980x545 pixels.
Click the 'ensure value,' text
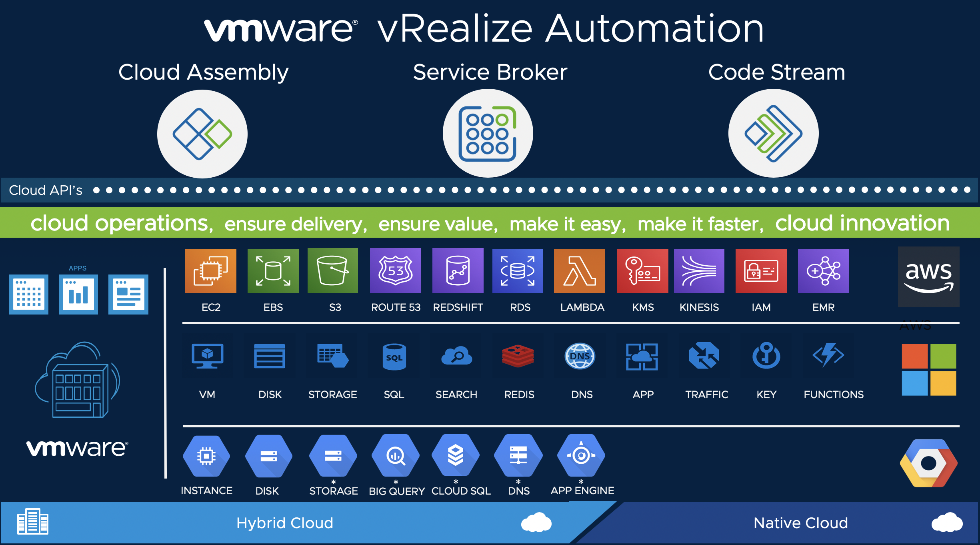pos(438,224)
